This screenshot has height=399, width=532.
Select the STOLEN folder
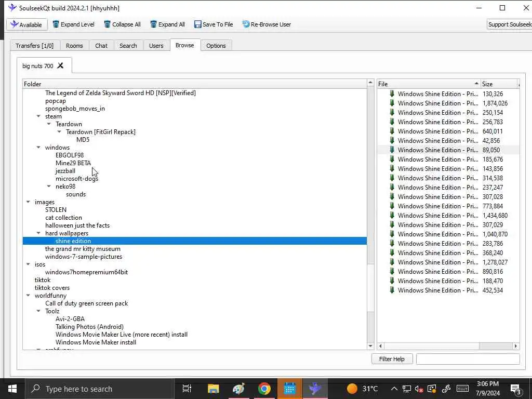point(56,210)
